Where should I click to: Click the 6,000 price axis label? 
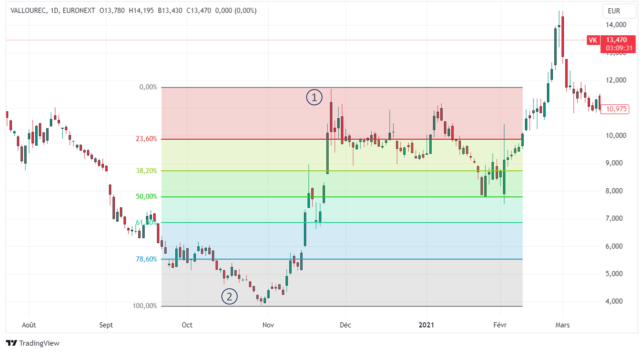[x=614, y=246]
